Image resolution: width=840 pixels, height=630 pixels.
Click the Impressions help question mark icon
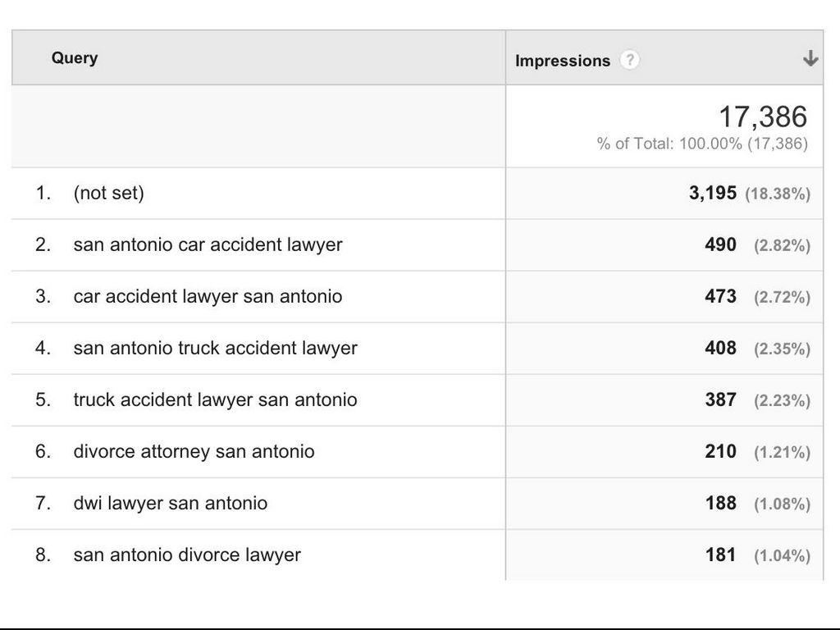coord(629,60)
